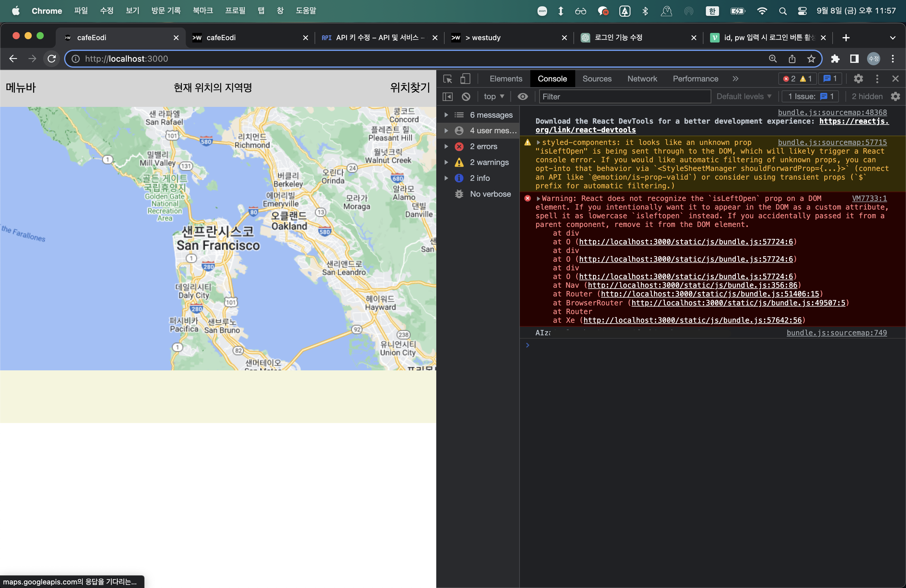Click San Francisco on the map
This screenshot has width=906, height=588.
click(x=218, y=245)
